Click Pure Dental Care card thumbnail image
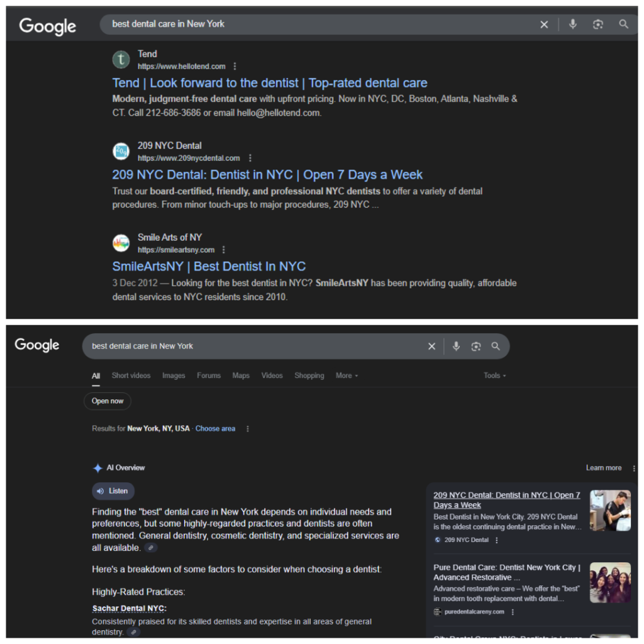The width and height of the screenshot is (644, 644). click(x=610, y=582)
